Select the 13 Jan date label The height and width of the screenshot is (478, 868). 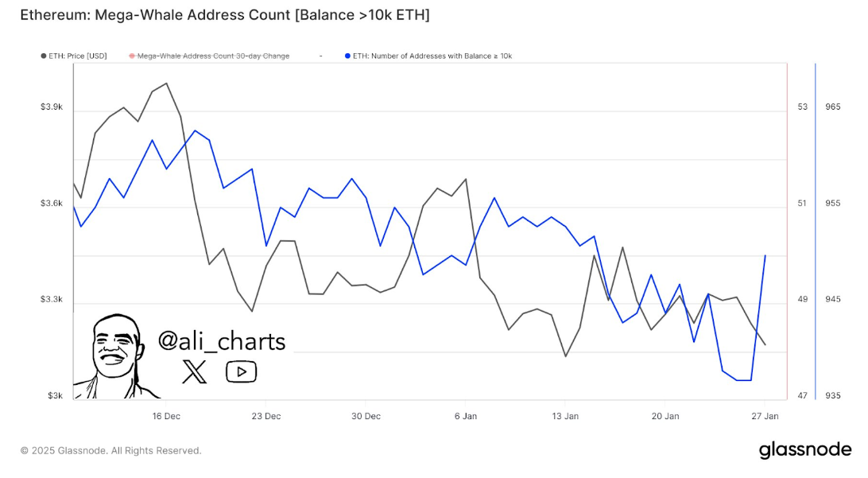click(565, 416)
